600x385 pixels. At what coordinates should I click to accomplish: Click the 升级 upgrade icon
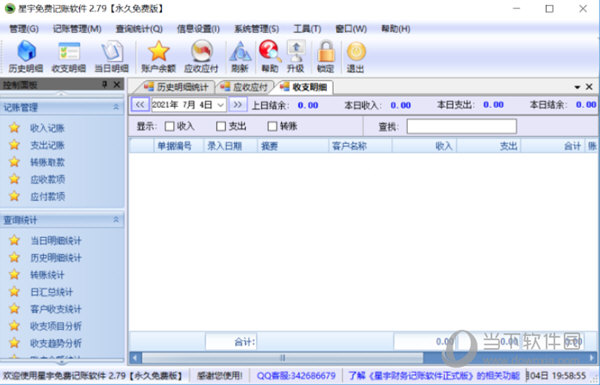(x=296, y=56)
